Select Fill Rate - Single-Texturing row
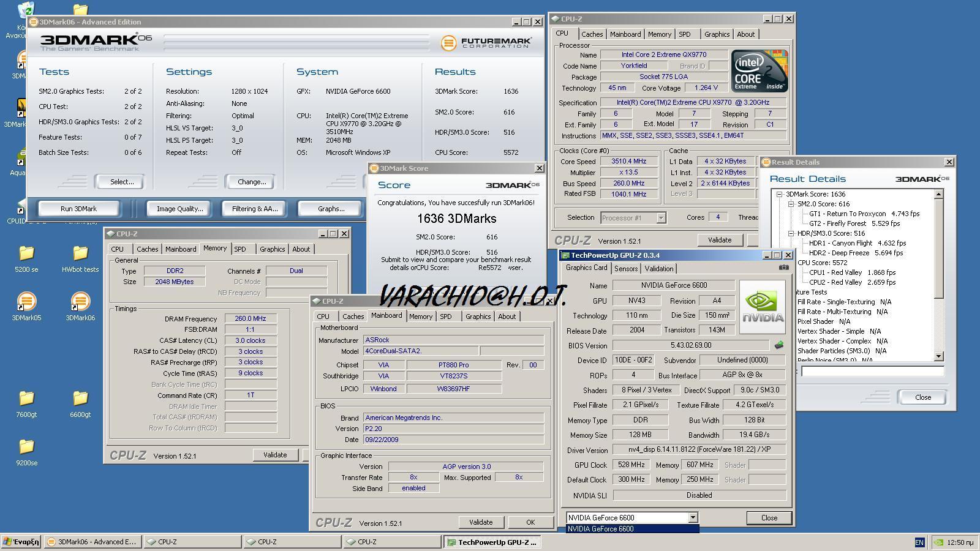Viewport: 980px width, 551px height. click(844, 302)
